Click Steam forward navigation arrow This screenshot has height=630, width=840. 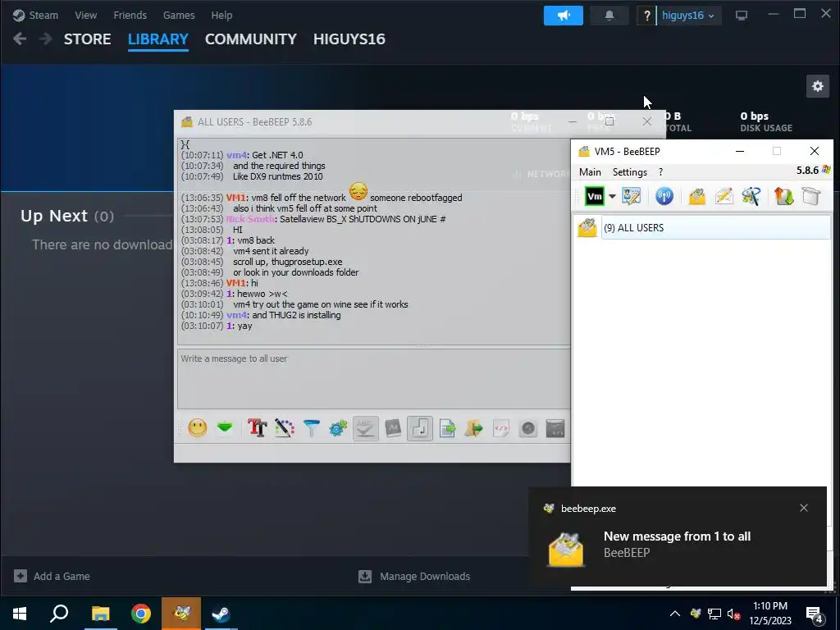[46, 39]
